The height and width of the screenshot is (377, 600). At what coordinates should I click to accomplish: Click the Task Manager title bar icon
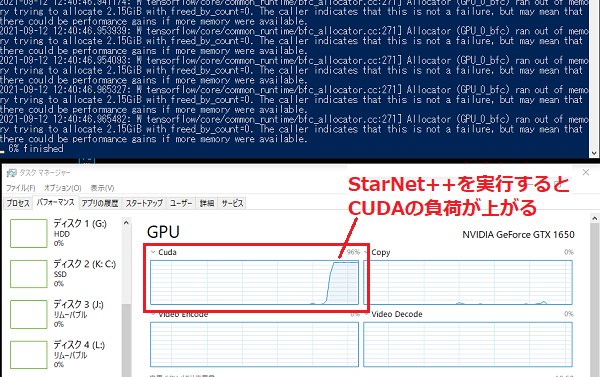[x=11, y=173]
